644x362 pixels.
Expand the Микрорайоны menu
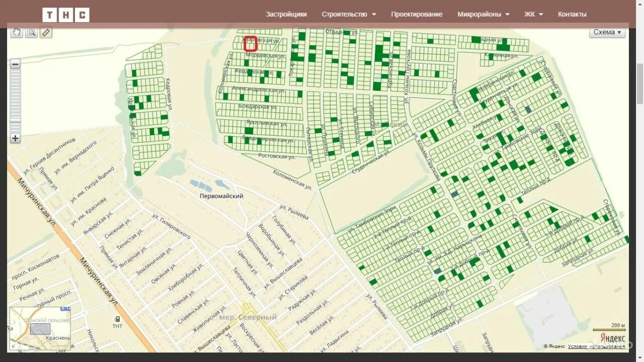coord(484,14)
